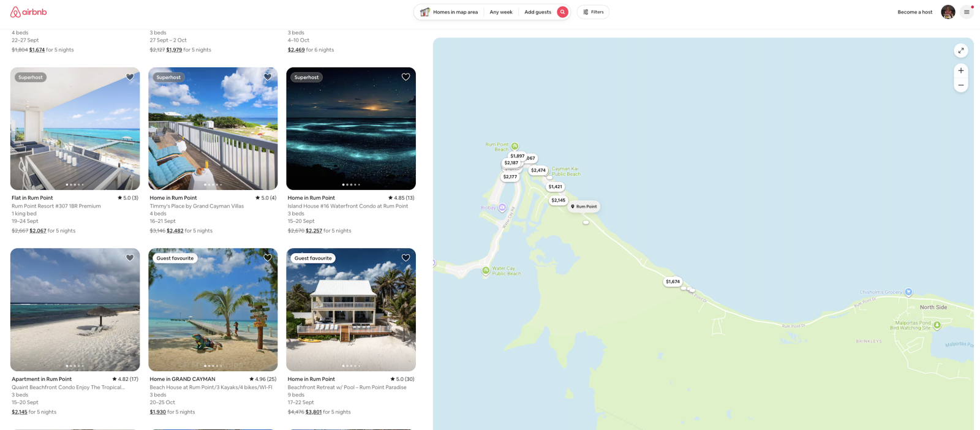Expand the map to full screen
The height and width of the screenshot is (430, 980).
click(960, 51)
